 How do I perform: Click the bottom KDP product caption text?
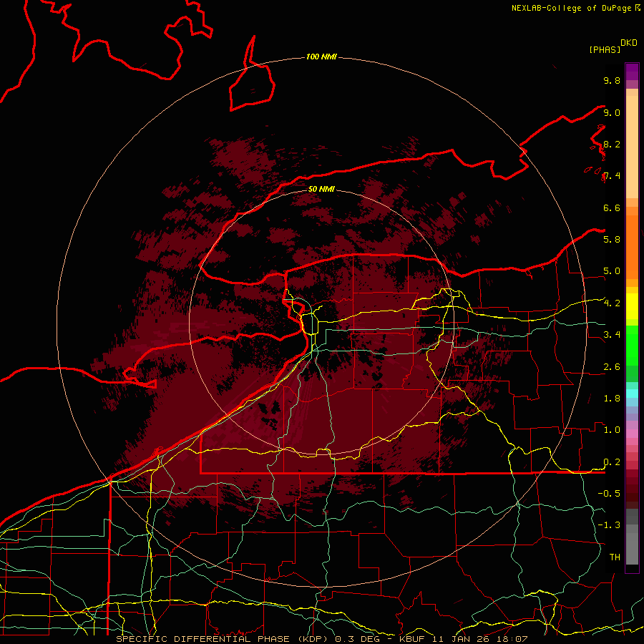point(321,639)
